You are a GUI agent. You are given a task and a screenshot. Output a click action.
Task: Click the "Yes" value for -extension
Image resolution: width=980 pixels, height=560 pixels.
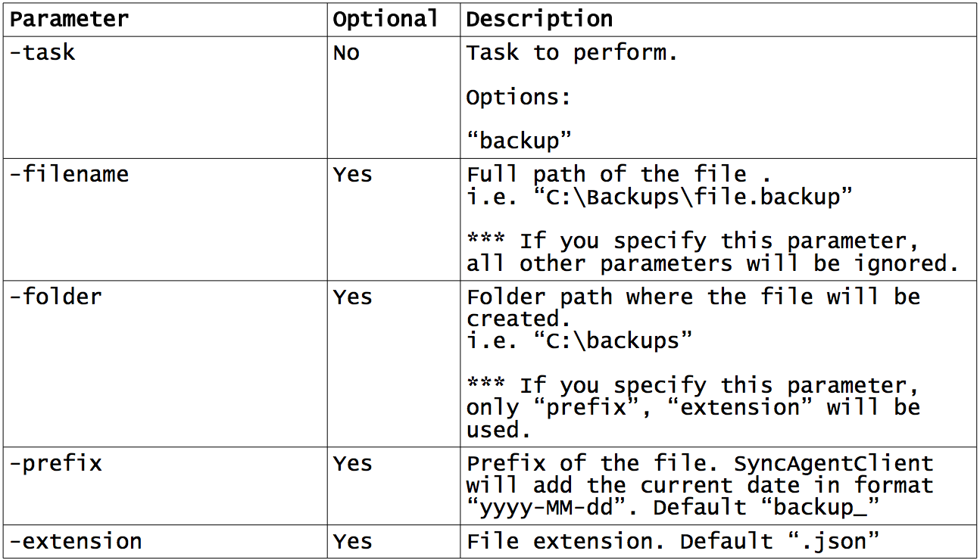point(353,542)
